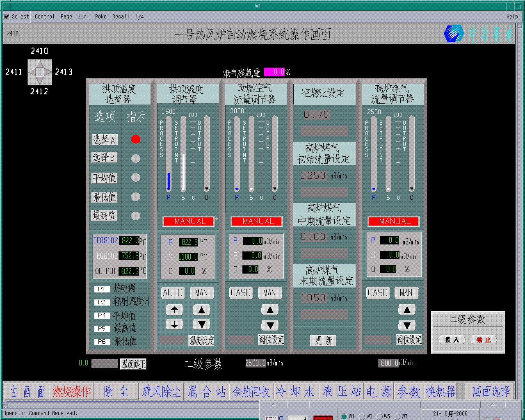Go to 主画面 page
The image size is (525, 420).
27,392
